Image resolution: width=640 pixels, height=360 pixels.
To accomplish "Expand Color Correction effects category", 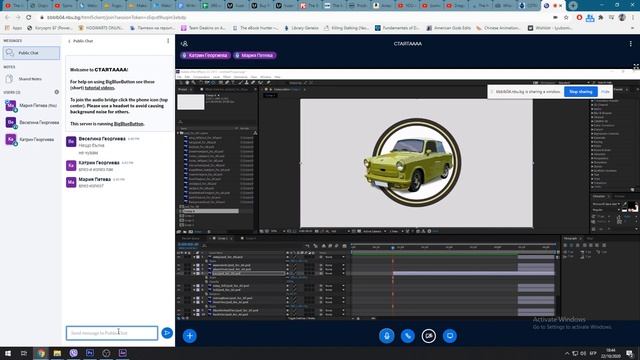I will click(592, 125).
